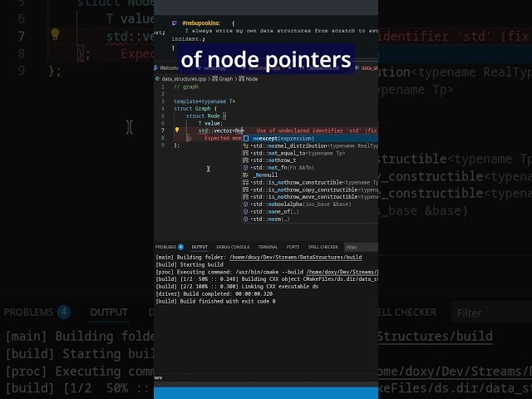Click the C++ file icon in the breadcrumb bar

[x=158, y=79]
